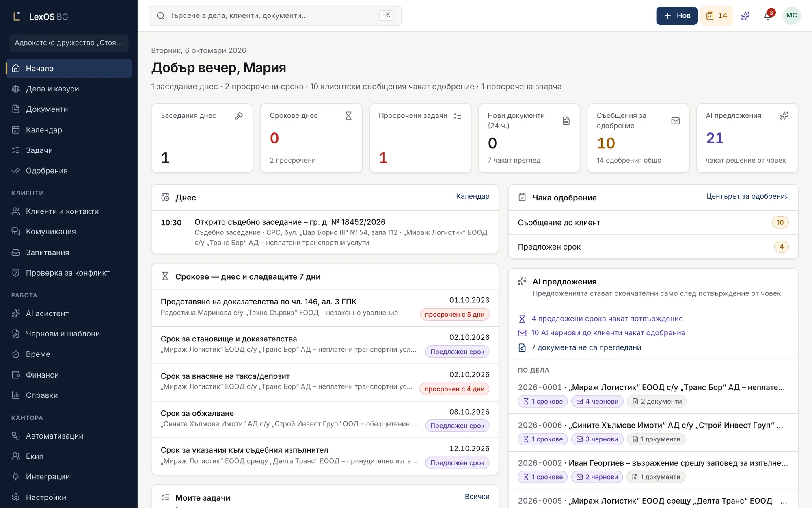Click 10 AI чернови до клиенти link

[608, 333]
